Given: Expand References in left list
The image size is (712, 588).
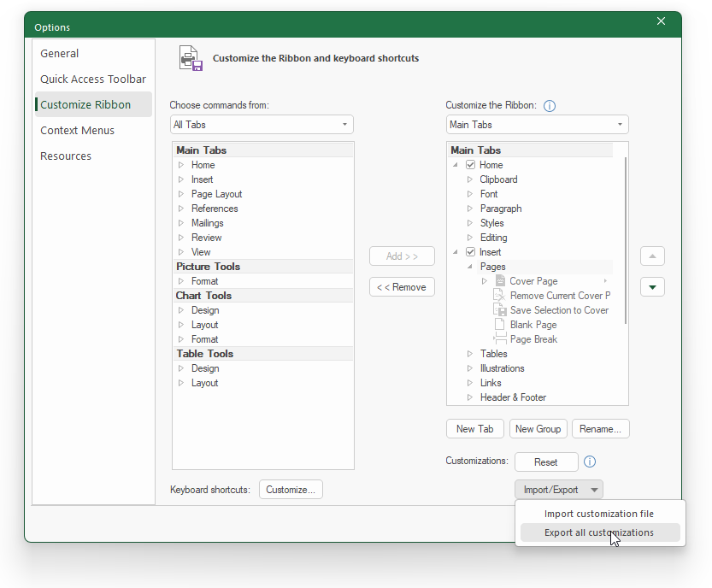Looking at the screenshot, I should [x=180, y=209].
